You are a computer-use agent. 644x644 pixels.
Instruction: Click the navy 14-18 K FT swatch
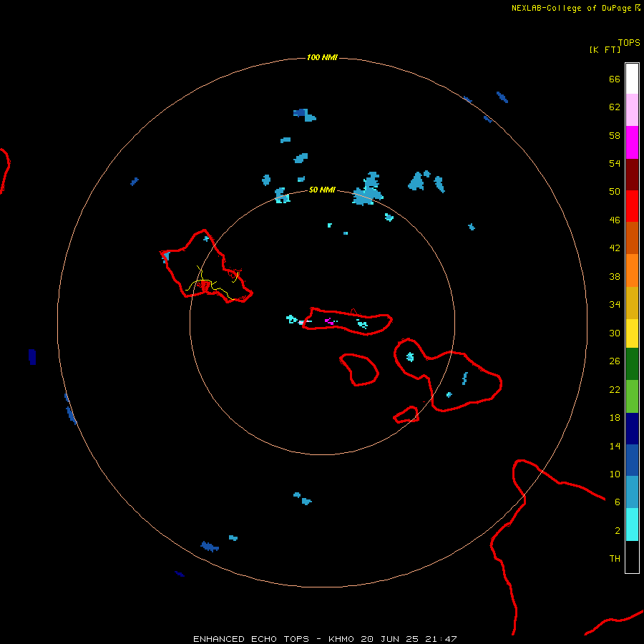(x=632, y=429)
